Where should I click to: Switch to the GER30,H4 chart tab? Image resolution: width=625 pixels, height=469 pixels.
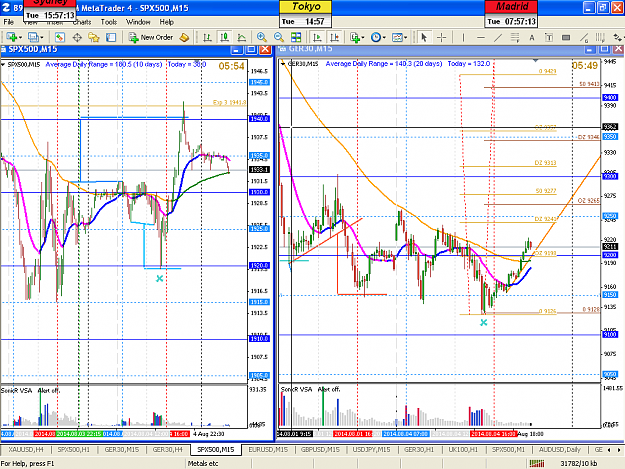coord(167,449)
